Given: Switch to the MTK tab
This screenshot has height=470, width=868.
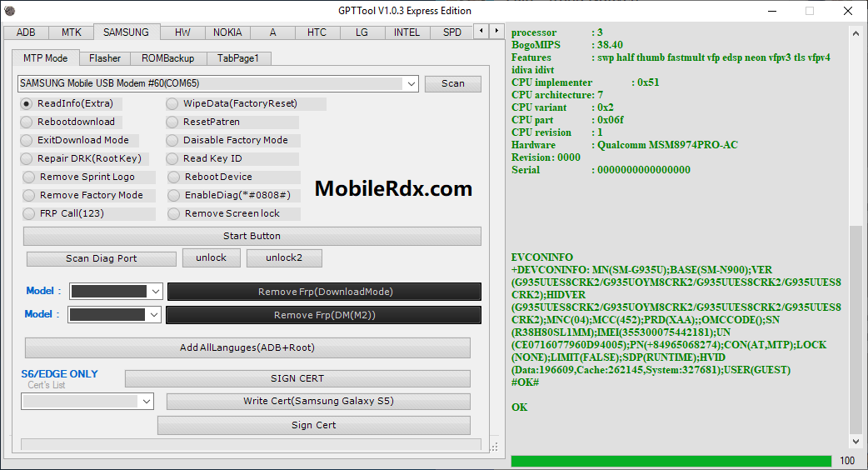Looking at the screenshot, I should click(x=72, y=32).
